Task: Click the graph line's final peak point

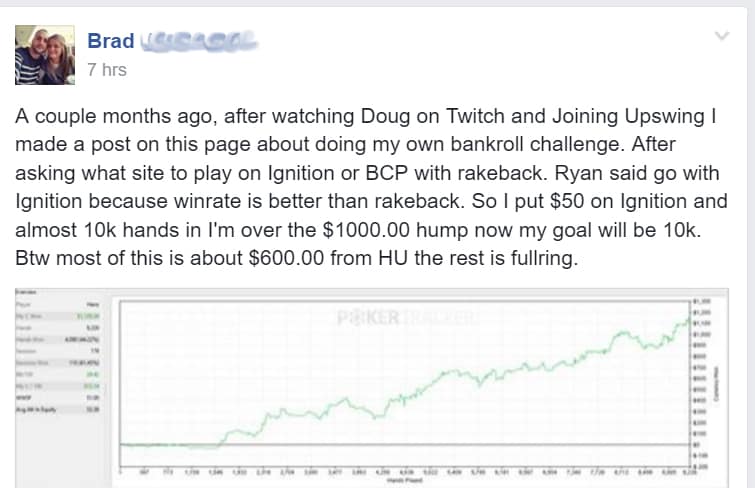Action: [x=688, y=319]
